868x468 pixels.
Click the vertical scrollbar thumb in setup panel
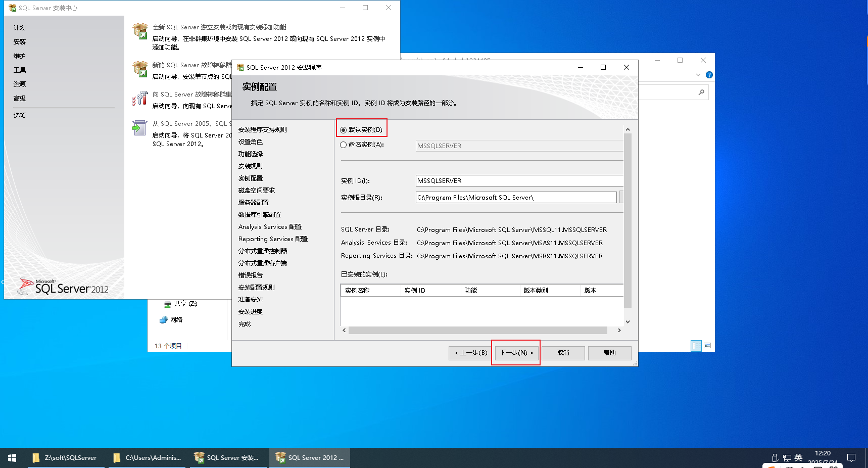click(x=628, y=220)
